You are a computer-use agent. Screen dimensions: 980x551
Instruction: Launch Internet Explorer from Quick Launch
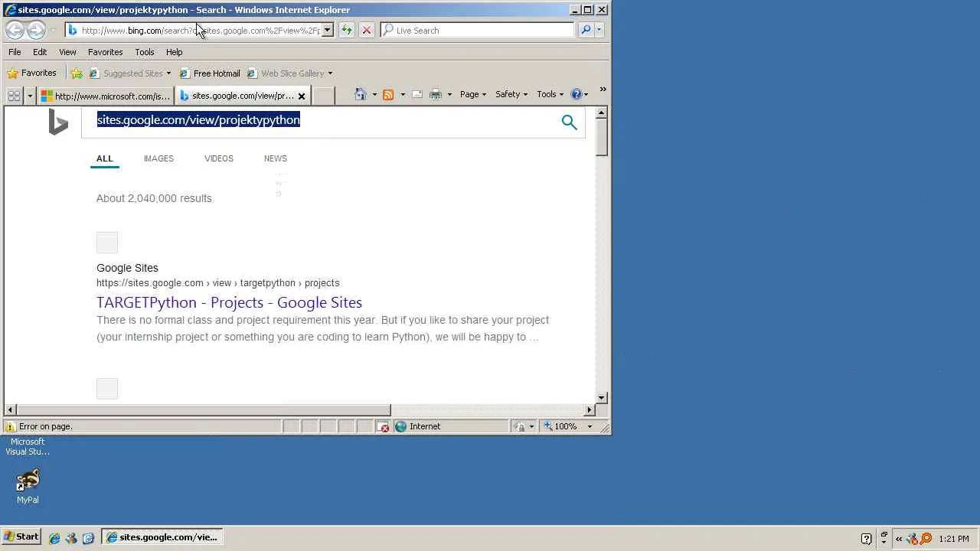[x=54, y=538]
